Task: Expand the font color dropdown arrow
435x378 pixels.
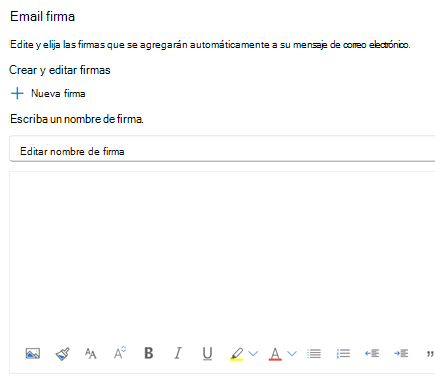Action: [292, 353]
